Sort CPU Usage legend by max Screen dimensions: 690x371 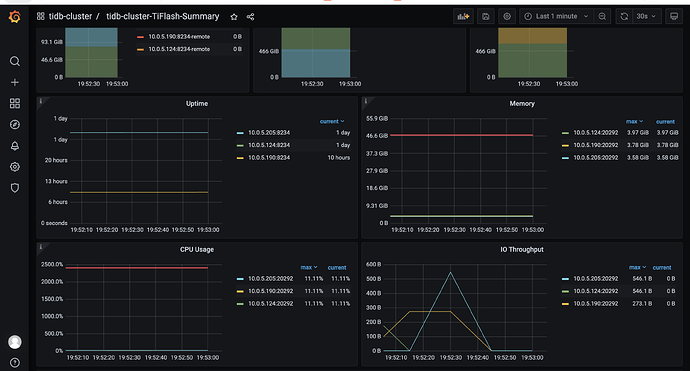[x=309, y=268]
